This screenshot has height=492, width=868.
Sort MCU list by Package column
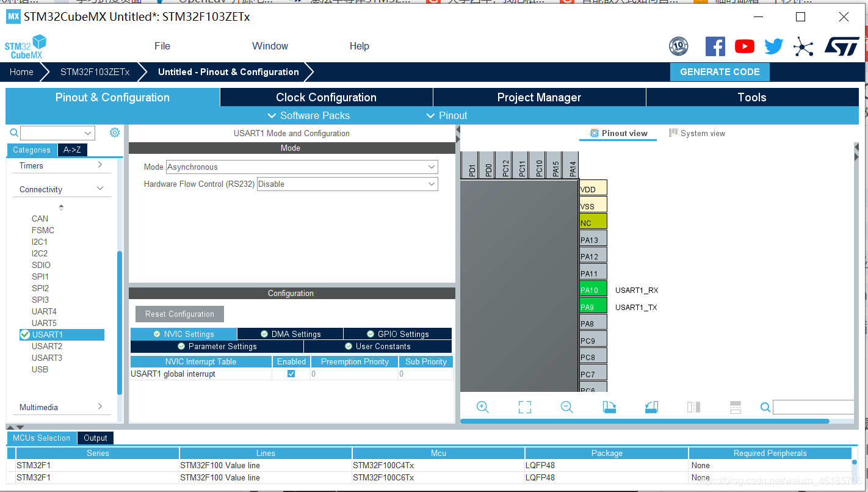click(x=607, y=453)
